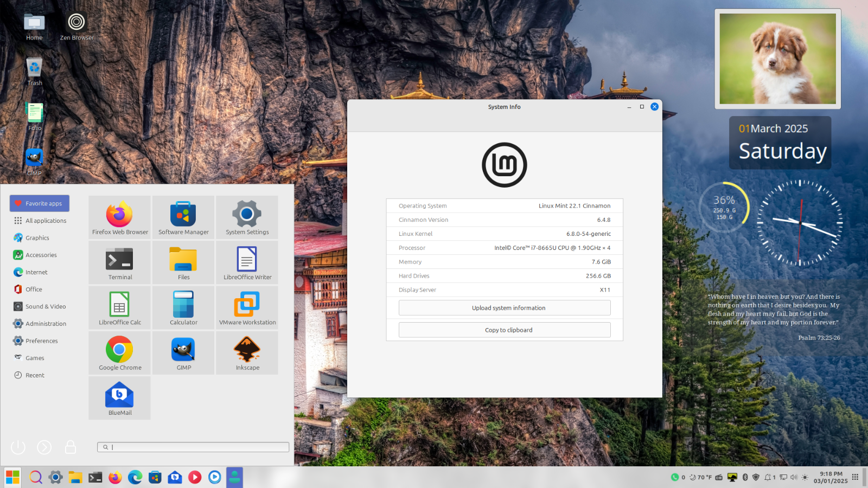Open the Internet category
The width and height of the screenshot is (868, 488).
[x=40, y=272]
